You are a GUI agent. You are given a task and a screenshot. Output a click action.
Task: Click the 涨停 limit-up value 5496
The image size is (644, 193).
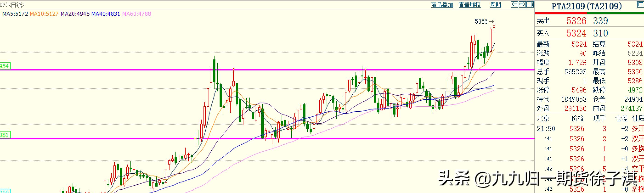[x=579, y=90]
